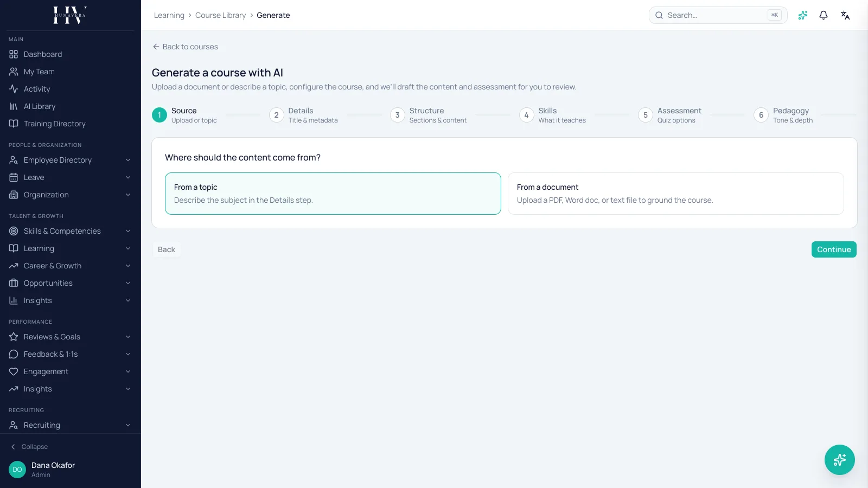The image size is (868, 488).
Task: Click the Learning open-book icon
Action: [x=14, y=248]
